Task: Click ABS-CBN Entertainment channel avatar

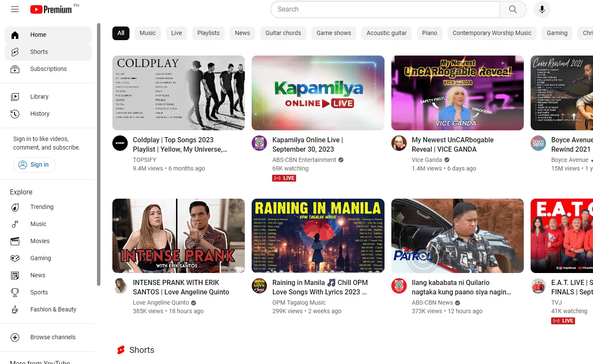Action: coord(259,143)
